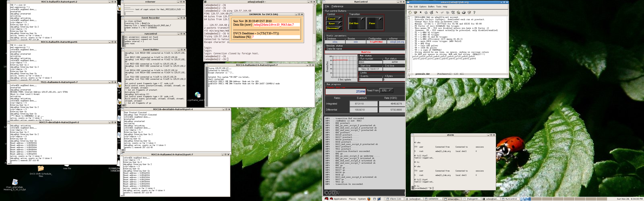Click Save buffer disk icon in emacs
The width and height of the screenshot is (644, 201).
click(x=426, y=13)
